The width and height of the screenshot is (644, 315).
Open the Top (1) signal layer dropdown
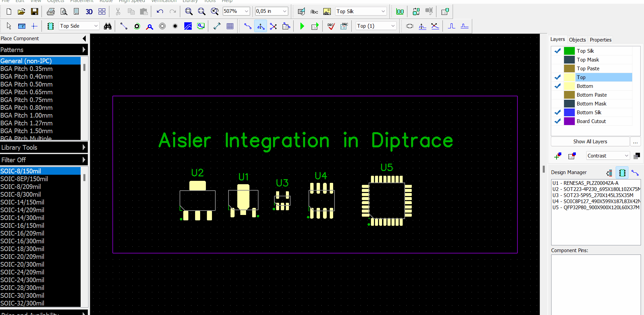coord(393,26)
